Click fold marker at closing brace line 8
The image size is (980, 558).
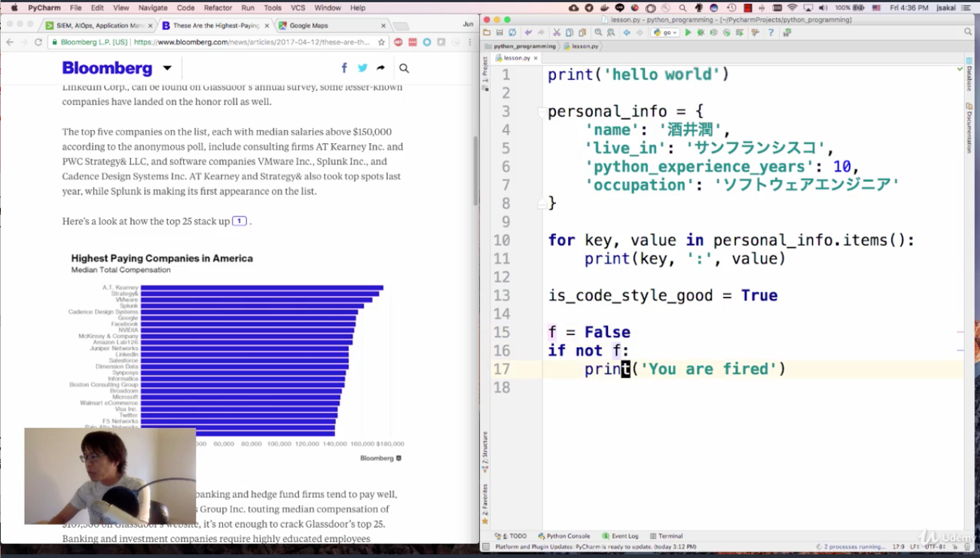(542, 203)
